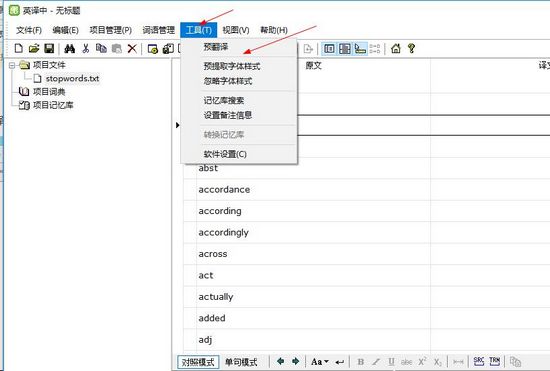Choose 忽略字体样式 menu entry
This screenshot has height=371, width=550.
click(239, 81)
